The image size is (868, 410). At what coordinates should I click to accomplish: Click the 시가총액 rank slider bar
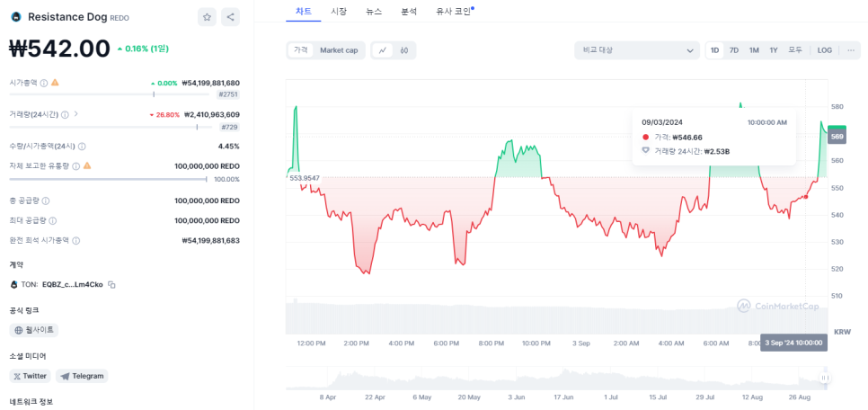(x=111, y=94)
